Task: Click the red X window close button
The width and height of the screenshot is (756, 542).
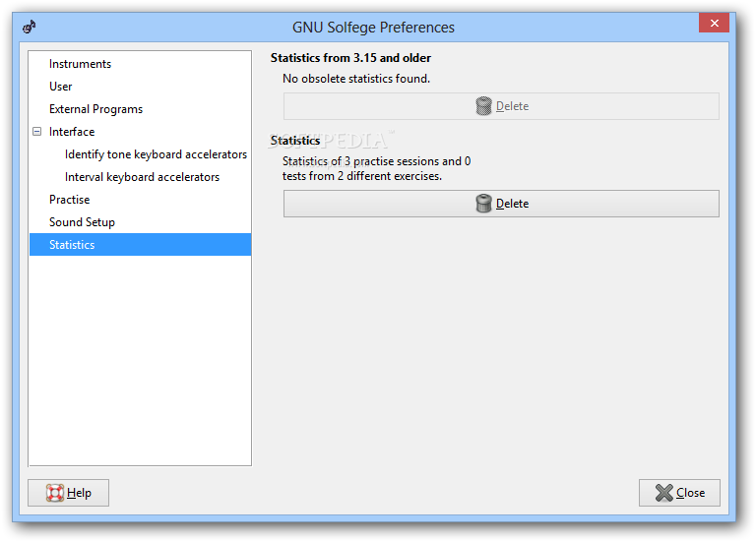Action: click(714, 23)
